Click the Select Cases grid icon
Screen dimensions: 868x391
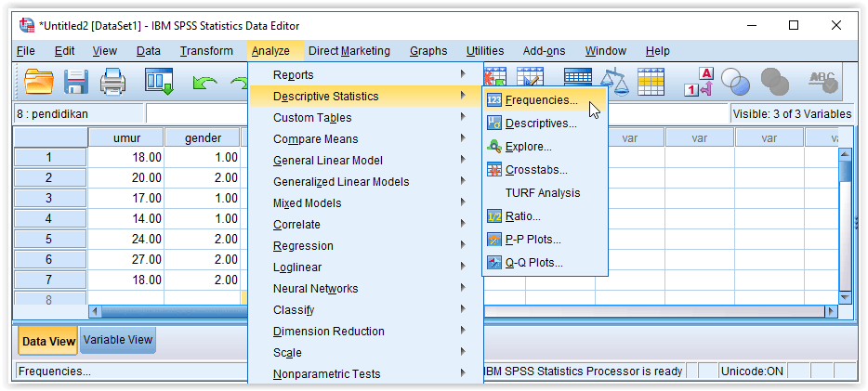(x=651, y=82)
